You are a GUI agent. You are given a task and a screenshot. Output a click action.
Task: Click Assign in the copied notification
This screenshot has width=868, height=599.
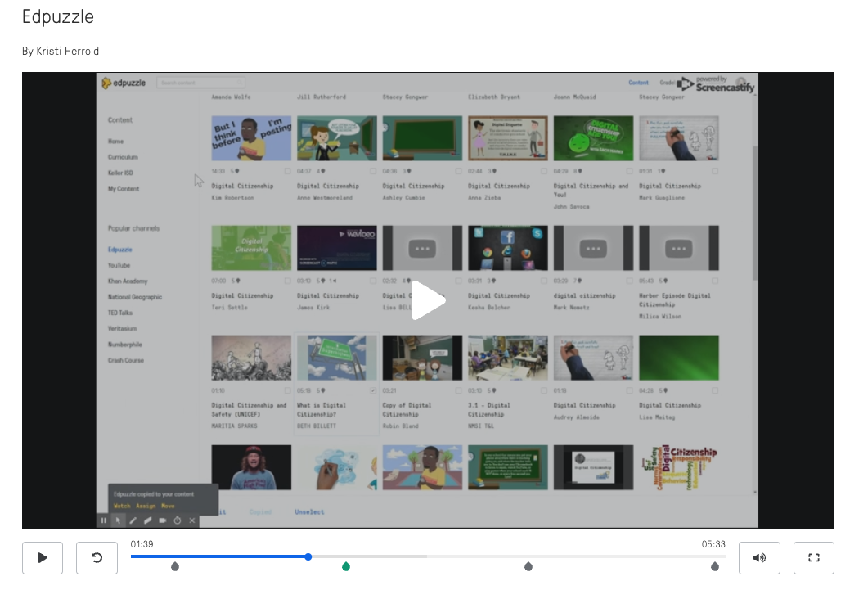click(146, 506)
